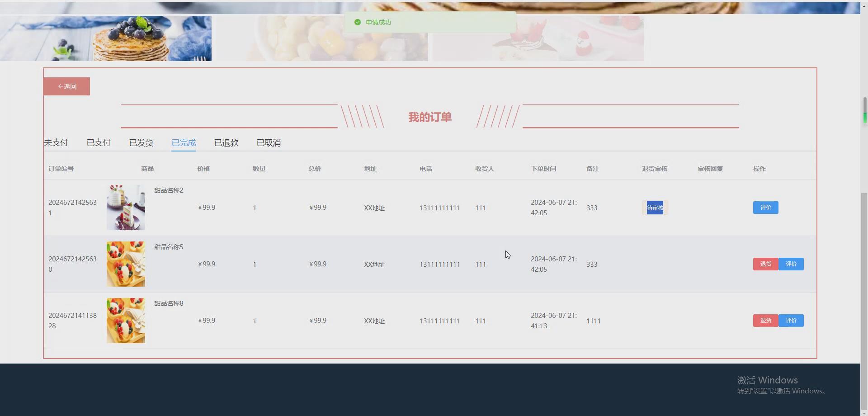Click 评价 button for 甜品名称5 order
Screen dimensions: 868x416
[x=791, y=264]
